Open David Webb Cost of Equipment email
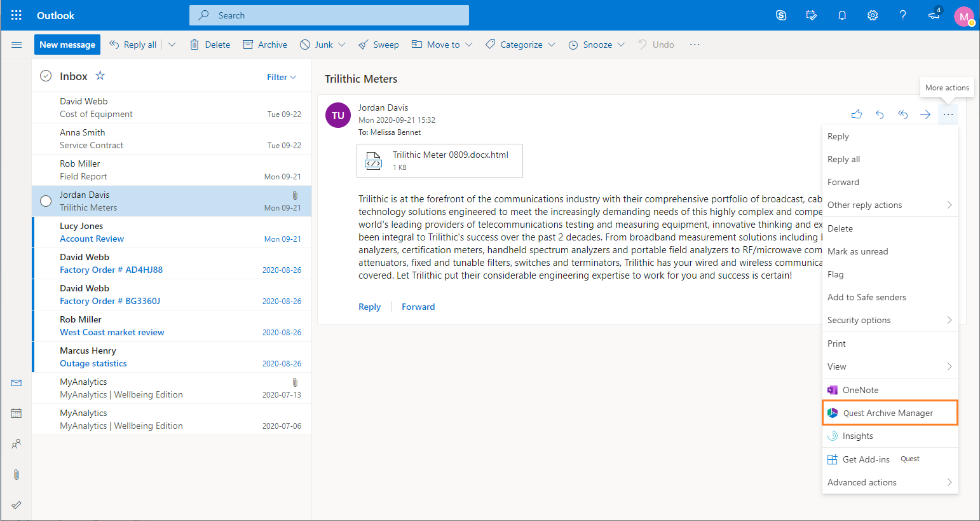 coord(172,108)
